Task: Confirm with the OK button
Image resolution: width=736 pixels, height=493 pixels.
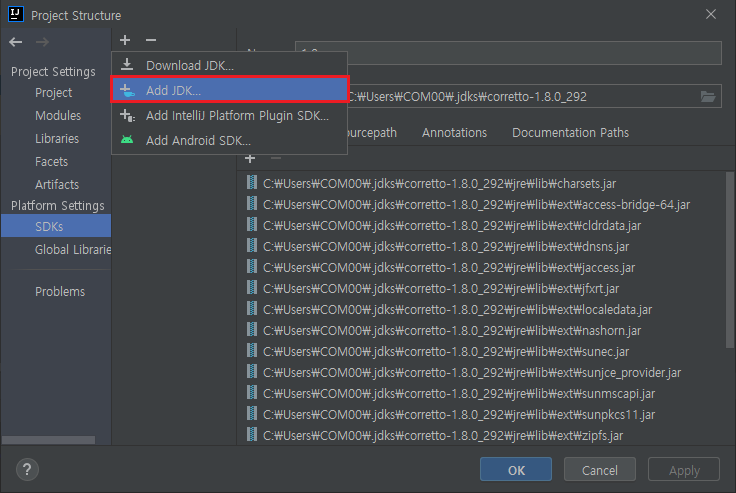Action: click(x=516, y=469)
